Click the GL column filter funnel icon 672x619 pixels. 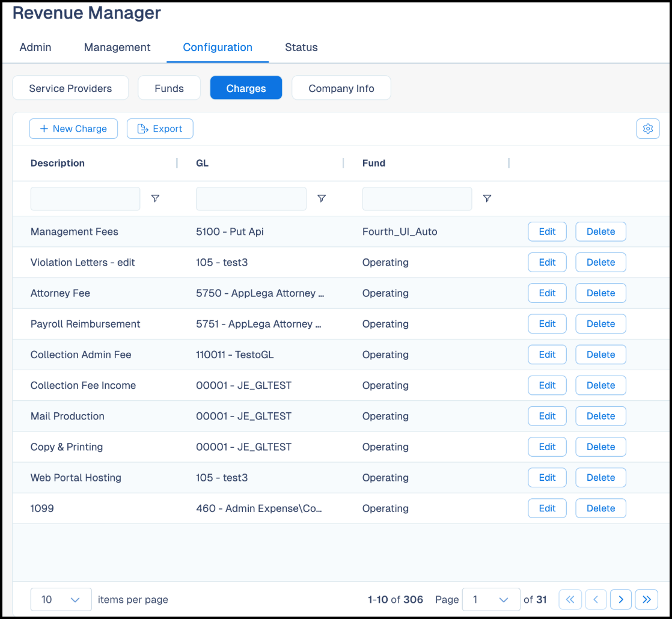pos(322,198)
